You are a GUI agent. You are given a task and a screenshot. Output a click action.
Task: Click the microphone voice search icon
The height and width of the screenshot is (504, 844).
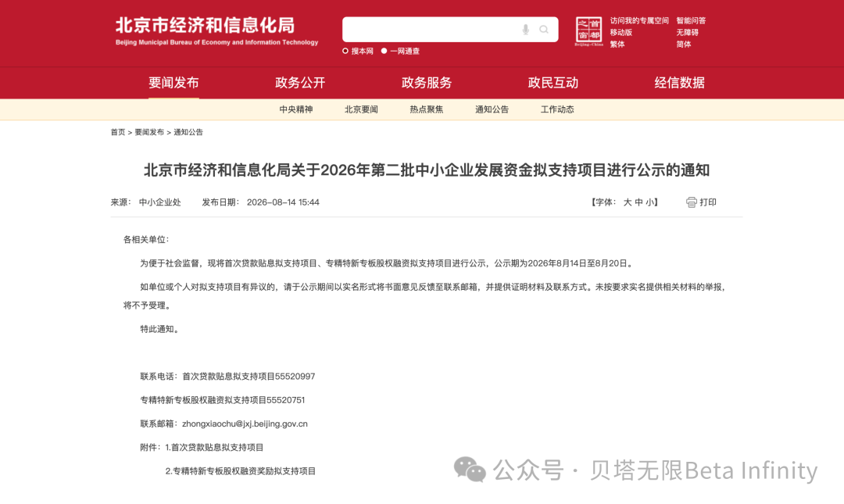click(x=526, y=30)
